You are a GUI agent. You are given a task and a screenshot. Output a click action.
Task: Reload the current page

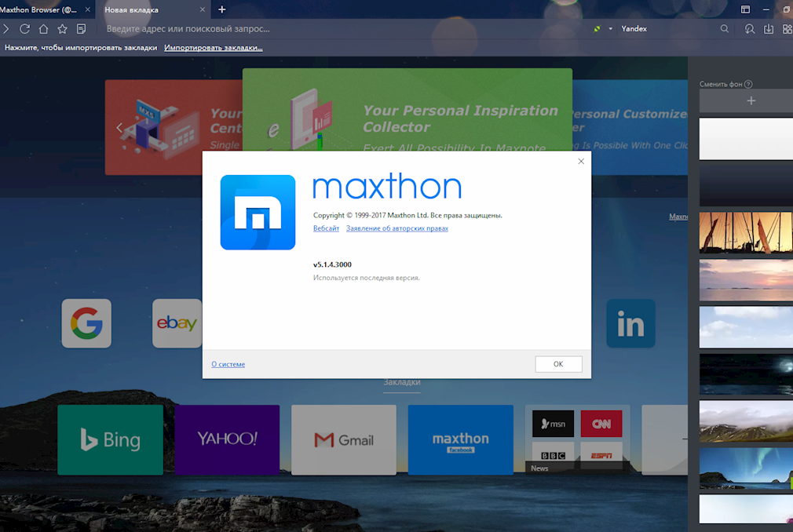[24, 29]
